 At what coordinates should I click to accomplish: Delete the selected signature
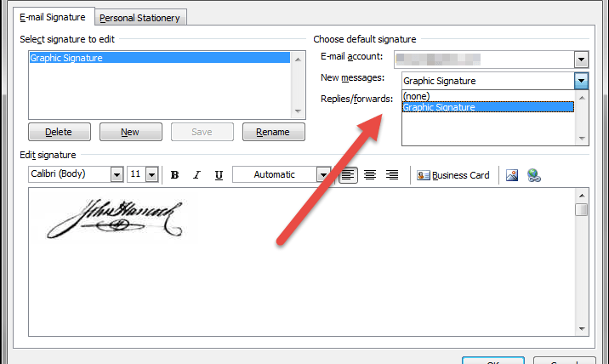tap(60, 132)
